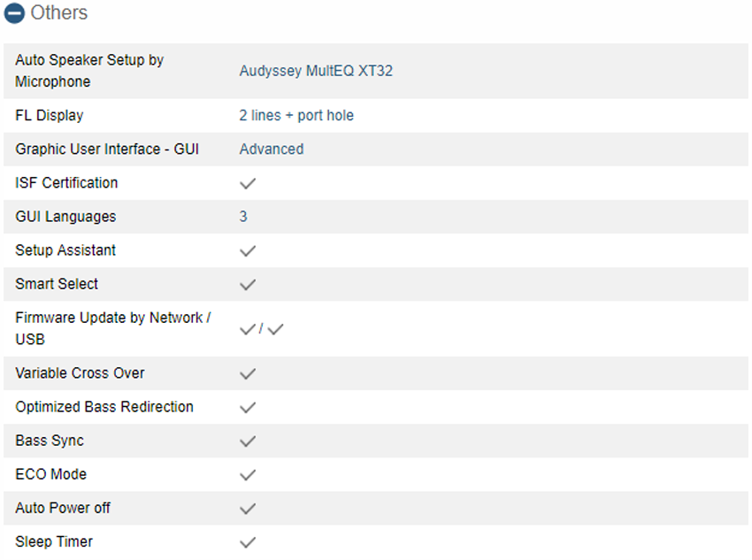Click the '2 lines + port hole' value
752x560 pixels.
point(296,116)
